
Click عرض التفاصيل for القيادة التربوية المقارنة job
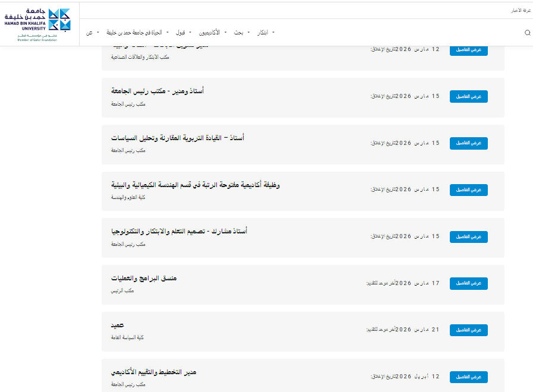click(468, 143)
